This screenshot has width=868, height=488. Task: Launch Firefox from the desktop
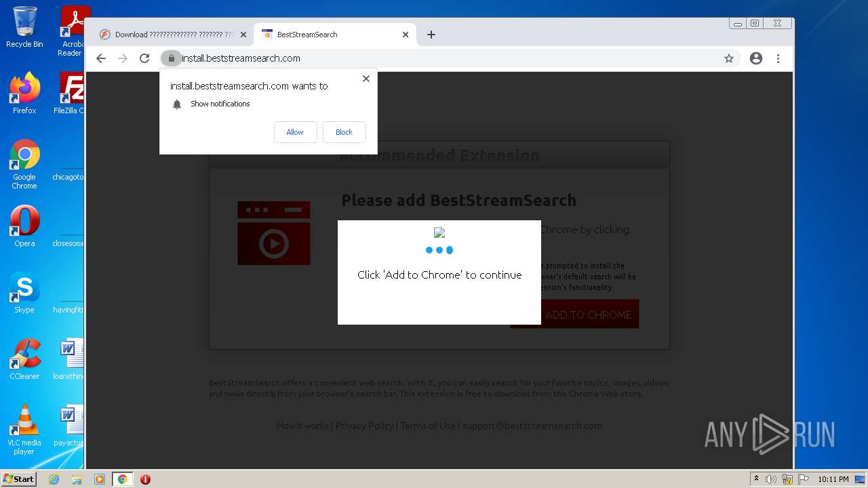pyautogui.click(x=24, y=94)
